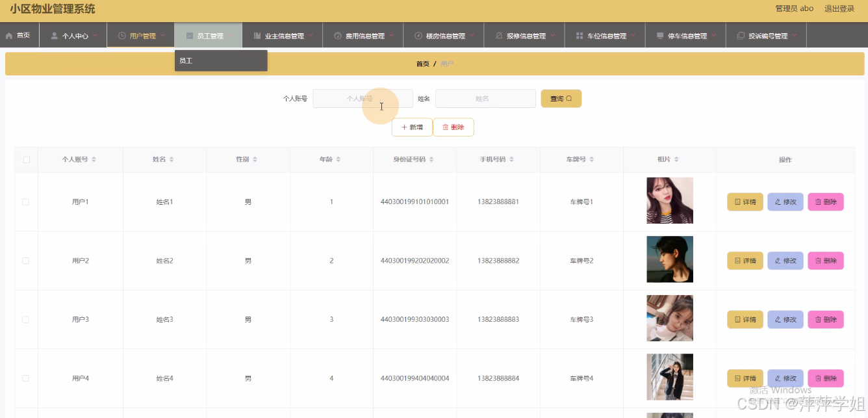Expand the 投诉编号管理 dropdown arrow
This screenshot has width=868, height=418.
tap(794, 36)
